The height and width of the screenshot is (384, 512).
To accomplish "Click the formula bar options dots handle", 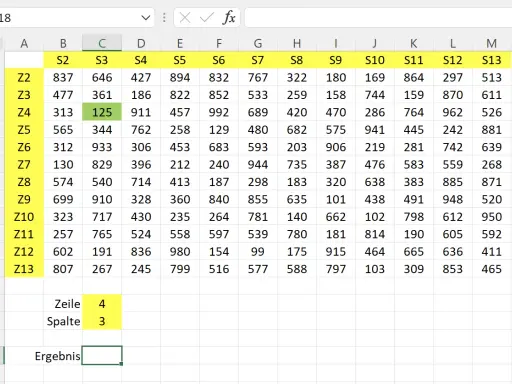I will (164, 18).
